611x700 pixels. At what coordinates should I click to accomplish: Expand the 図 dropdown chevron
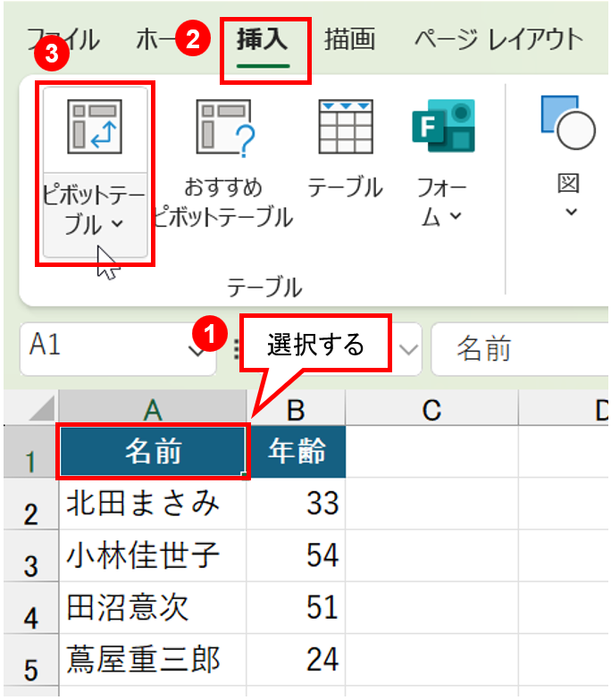(x=572, y=212)
